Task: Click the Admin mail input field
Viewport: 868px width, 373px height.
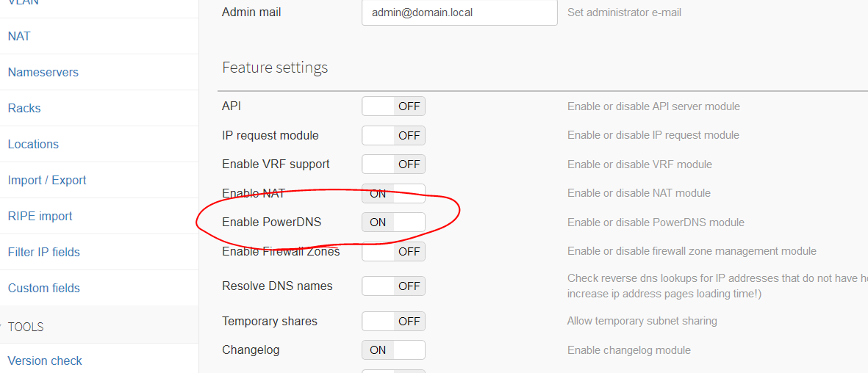Action: tap(459, 12)
